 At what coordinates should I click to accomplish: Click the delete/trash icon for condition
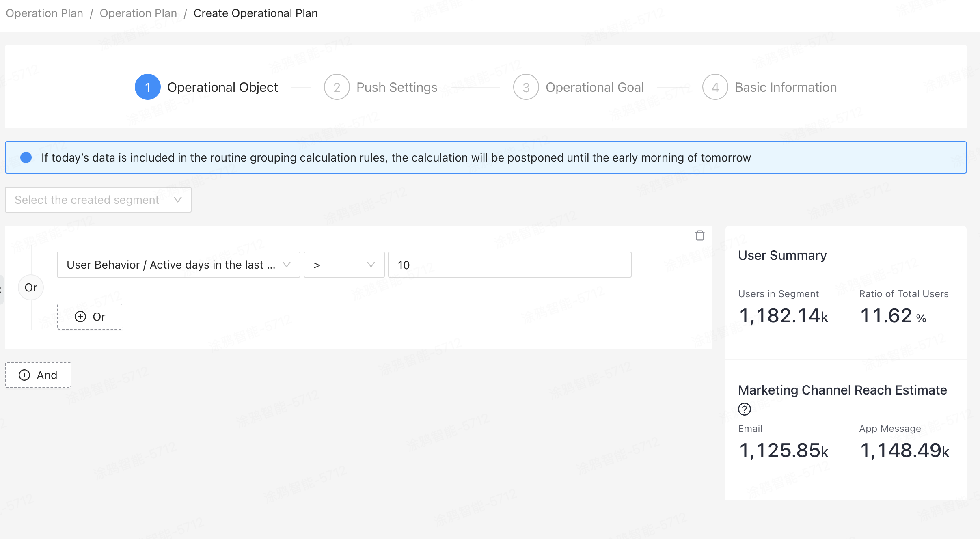coord(700,236)
